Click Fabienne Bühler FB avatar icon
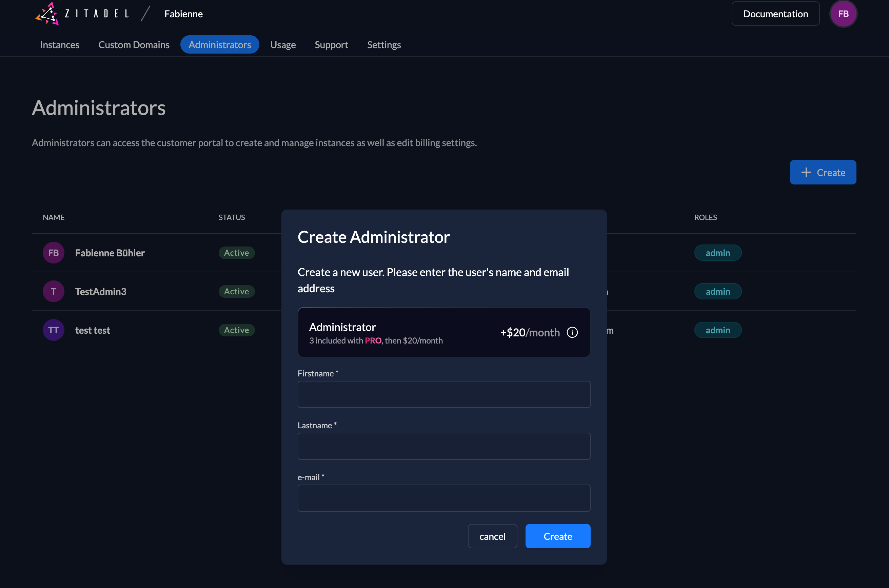Screen dimensions: 889x588 [53, 252]
